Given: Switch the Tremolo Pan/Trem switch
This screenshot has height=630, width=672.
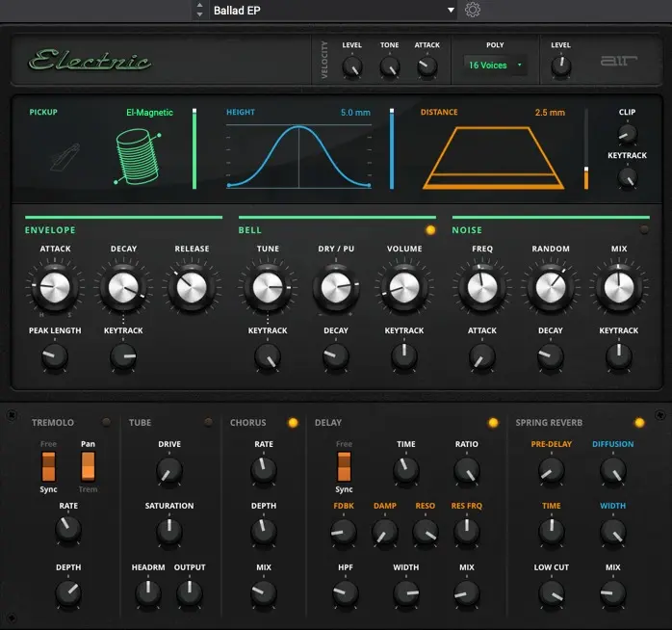Looking at the screenshot, I should 88,466.
